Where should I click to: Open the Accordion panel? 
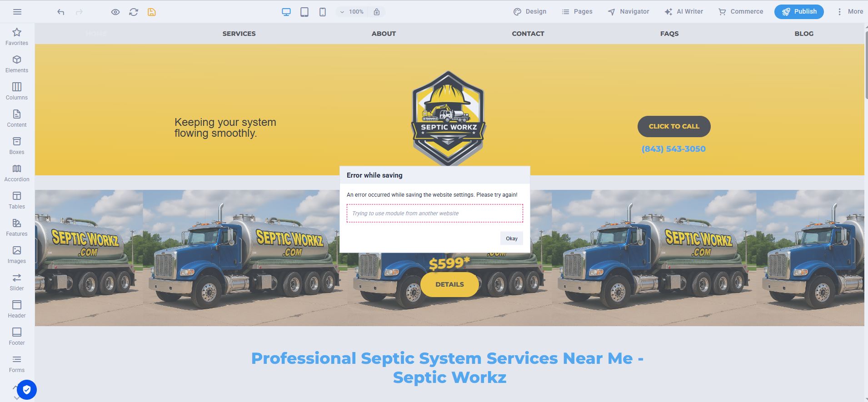click(x=17, y=173)
